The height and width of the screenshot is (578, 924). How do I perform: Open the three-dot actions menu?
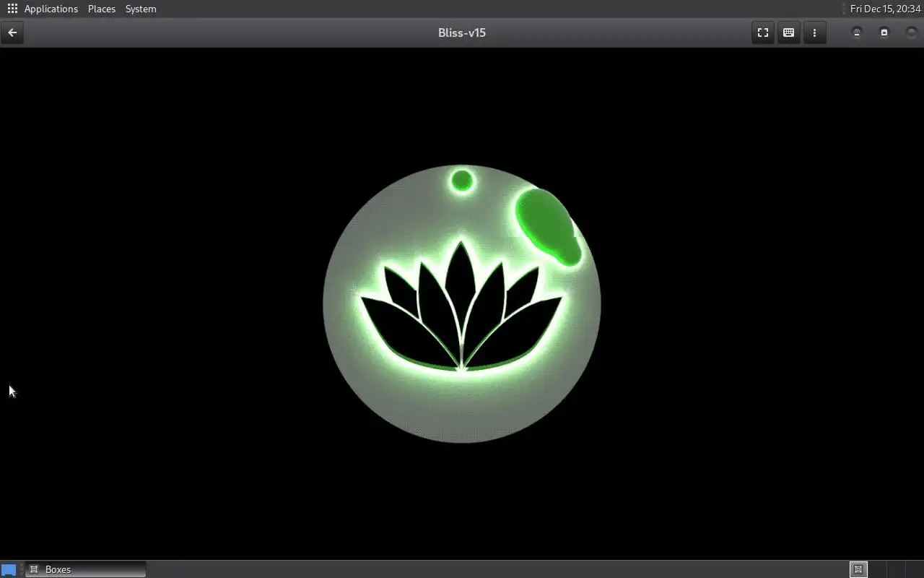click(x=814, y=33)
